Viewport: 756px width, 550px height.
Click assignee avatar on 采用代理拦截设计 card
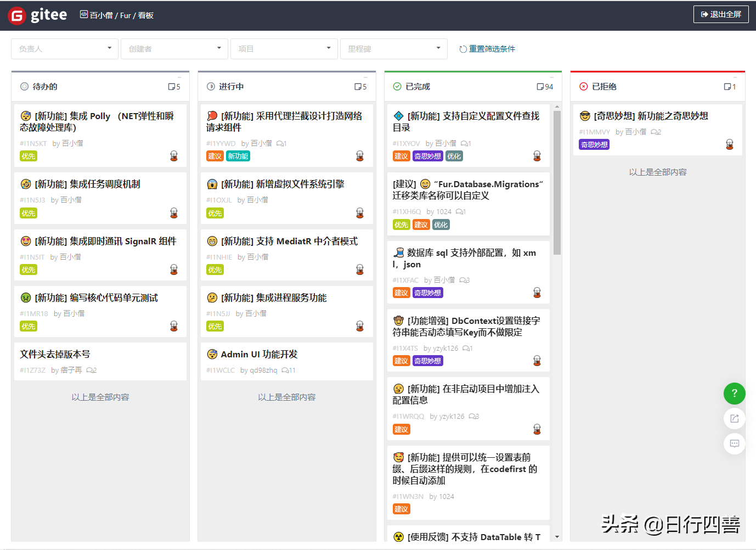(360, 156)
